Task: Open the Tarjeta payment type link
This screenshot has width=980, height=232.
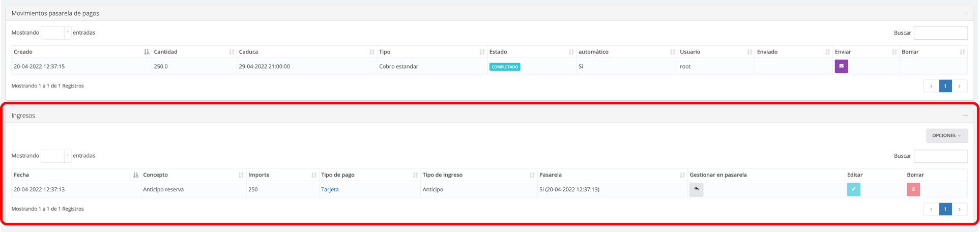Action: click(330, 189)
